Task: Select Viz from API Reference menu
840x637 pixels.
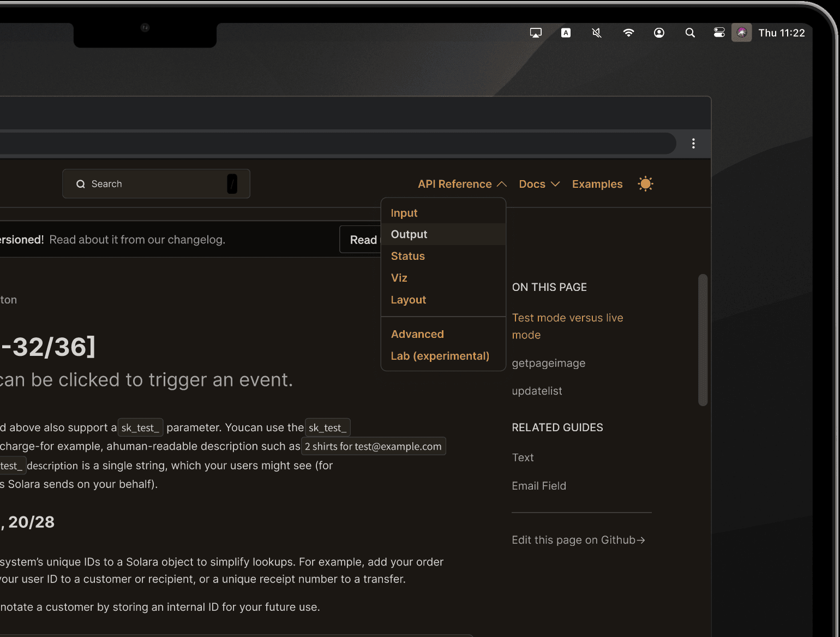Action: click(443, 278)
